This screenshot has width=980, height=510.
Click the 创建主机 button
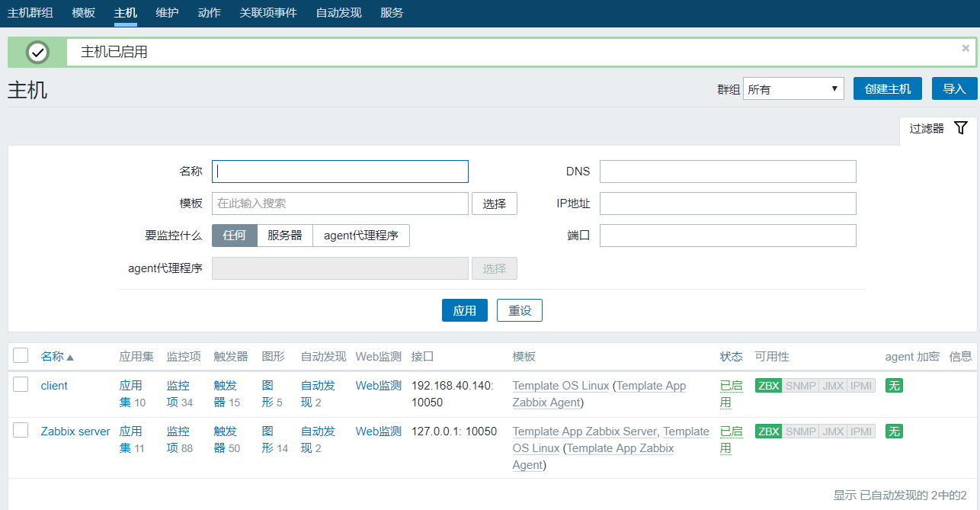coord(888,88)
